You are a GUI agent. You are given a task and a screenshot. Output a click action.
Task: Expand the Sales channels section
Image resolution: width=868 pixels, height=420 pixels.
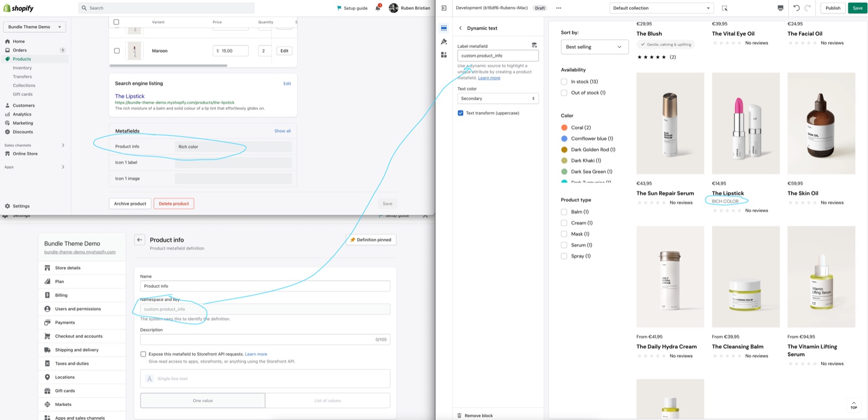[x=63, y=145]
